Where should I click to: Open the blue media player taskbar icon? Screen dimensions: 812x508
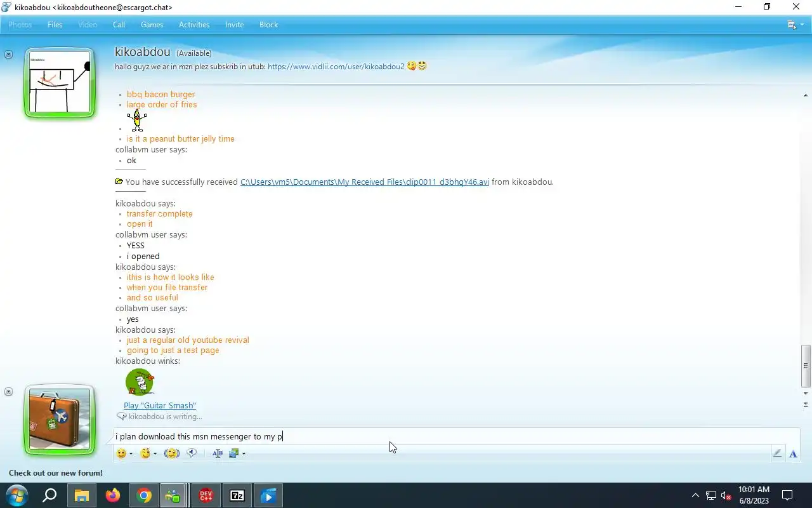pos(268,495)
